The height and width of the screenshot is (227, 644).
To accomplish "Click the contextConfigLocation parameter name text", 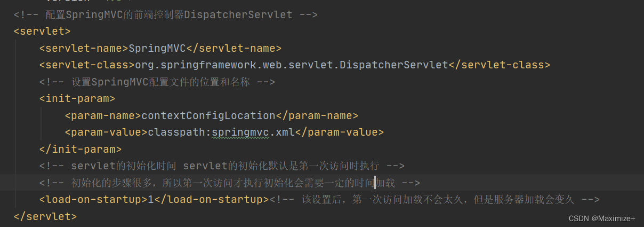I will point(208,115).
